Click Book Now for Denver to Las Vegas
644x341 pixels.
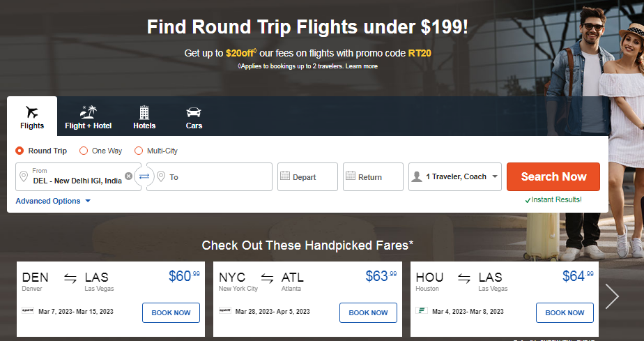171,312
